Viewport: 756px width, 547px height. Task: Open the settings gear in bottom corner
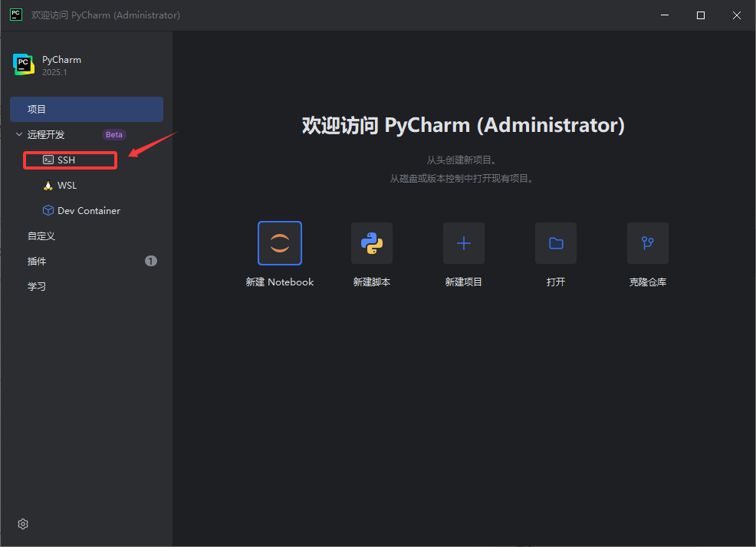23,524
